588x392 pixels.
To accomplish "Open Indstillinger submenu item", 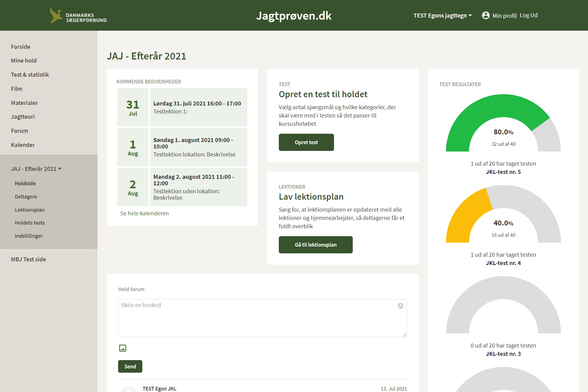I will point(29,236).
